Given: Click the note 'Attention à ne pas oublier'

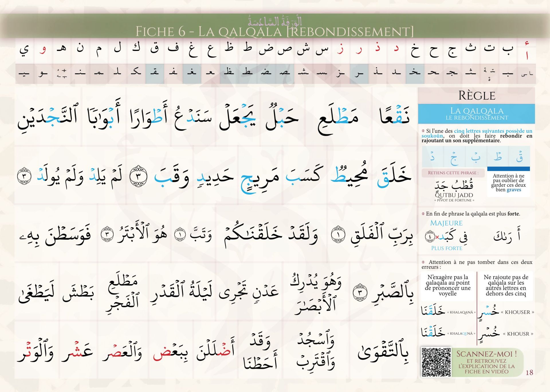Looking at the screenshot, I should point(508,183).
